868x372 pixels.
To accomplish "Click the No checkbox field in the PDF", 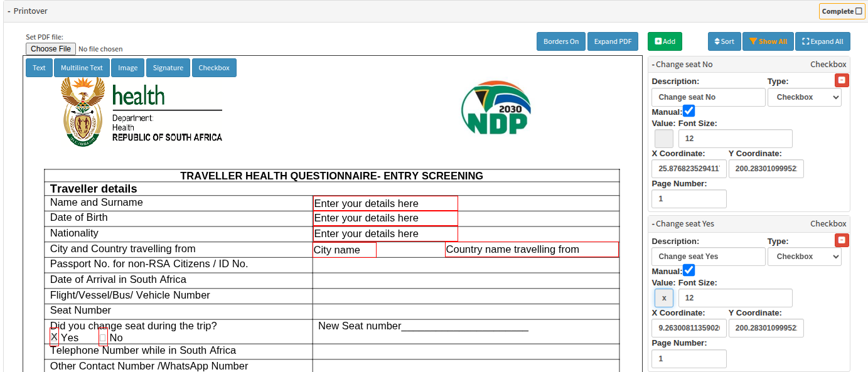I will (x=103, y=337).
